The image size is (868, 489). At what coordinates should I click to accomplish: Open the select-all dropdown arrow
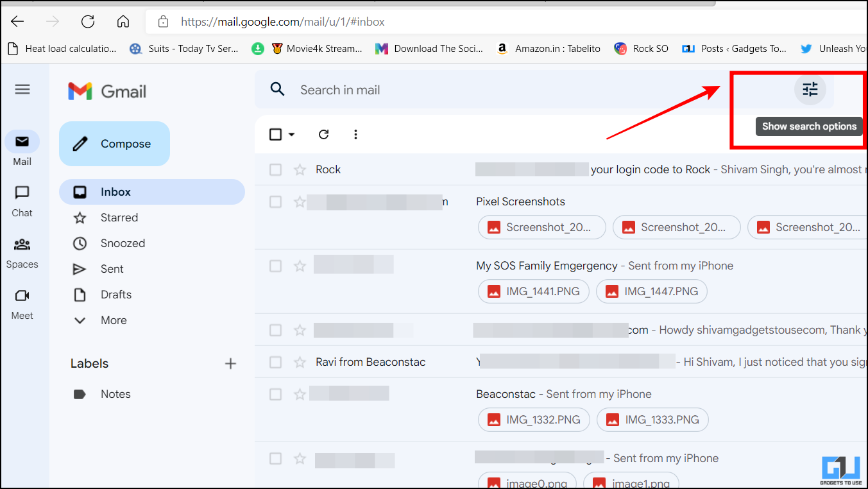click(292, 134)
